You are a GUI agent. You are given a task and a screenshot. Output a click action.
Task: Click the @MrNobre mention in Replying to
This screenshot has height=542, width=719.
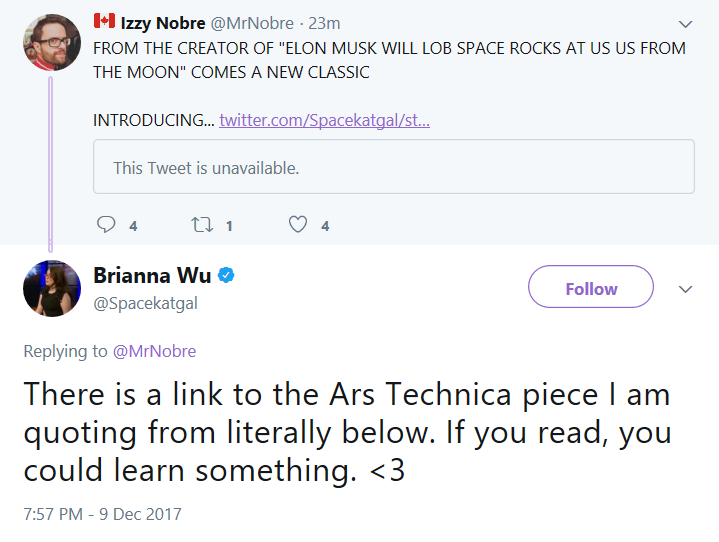tap(155, 351)
